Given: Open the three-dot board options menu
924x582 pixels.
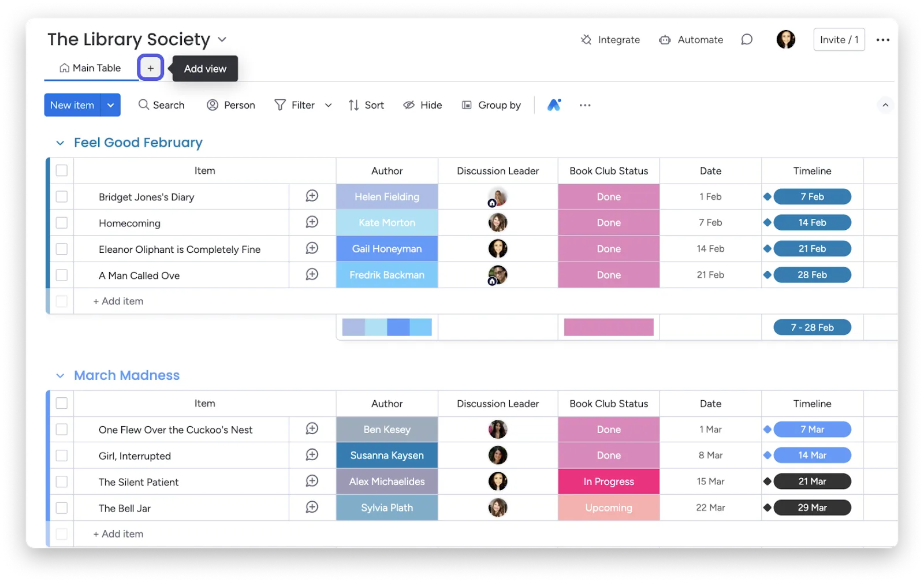Looking at the screenshot, I should pos(882,40).
